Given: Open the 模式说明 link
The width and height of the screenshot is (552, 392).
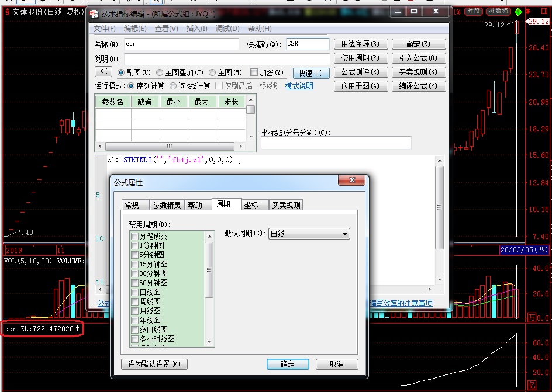Looking at the screenshot, I should (299, 86).
